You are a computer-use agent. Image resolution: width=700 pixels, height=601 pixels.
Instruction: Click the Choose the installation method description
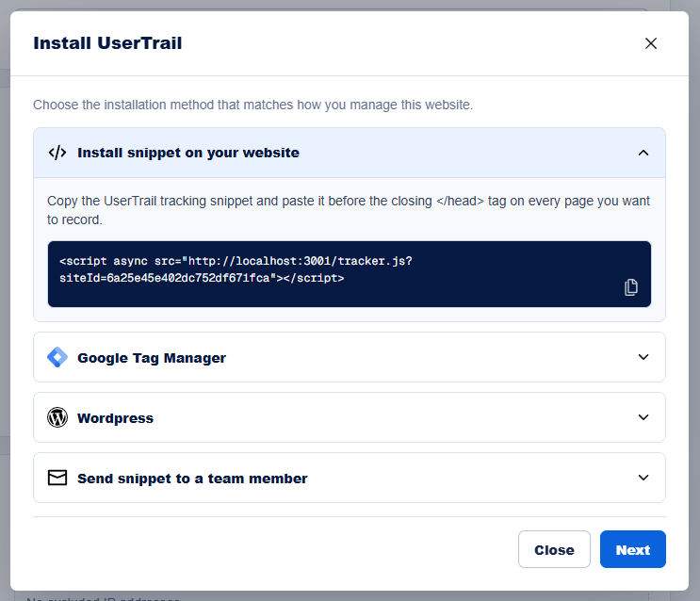(x=253, y=105)
